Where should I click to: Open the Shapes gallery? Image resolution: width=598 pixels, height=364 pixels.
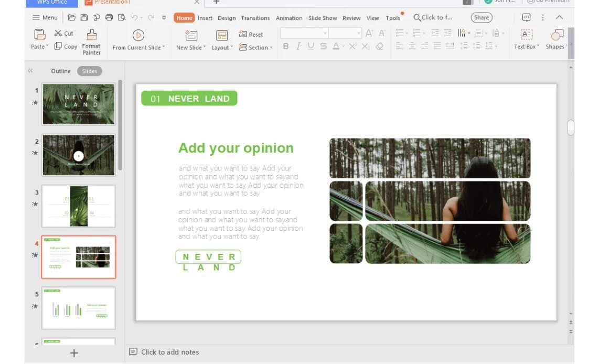[x=556, y=39]
